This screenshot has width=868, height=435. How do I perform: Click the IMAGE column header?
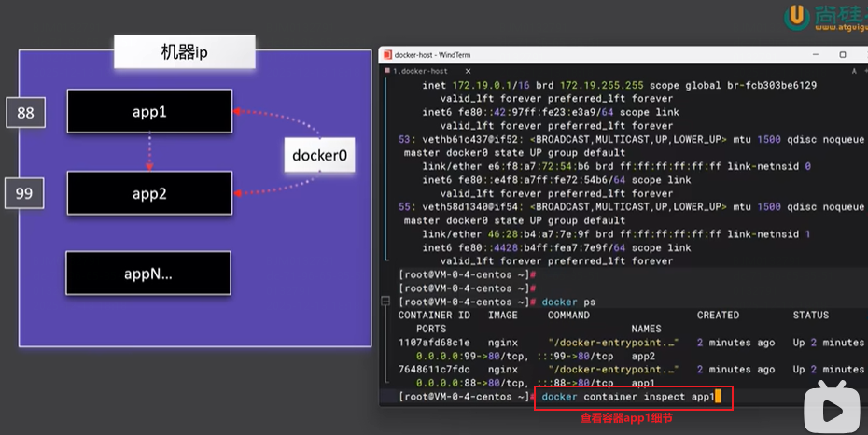[x=503, y=315]
